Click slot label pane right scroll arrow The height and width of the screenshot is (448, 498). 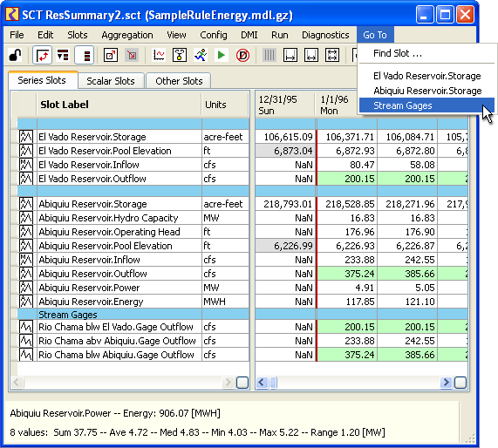tap(228, 383)
